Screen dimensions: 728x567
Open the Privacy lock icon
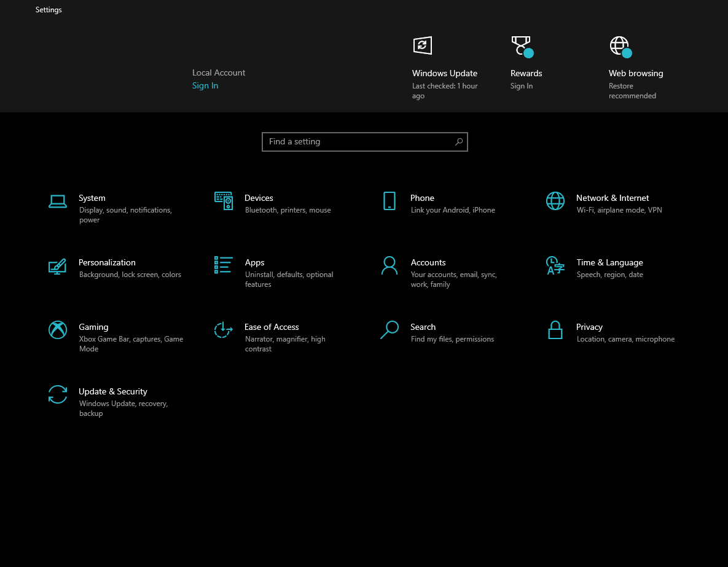tap(555, 330)
